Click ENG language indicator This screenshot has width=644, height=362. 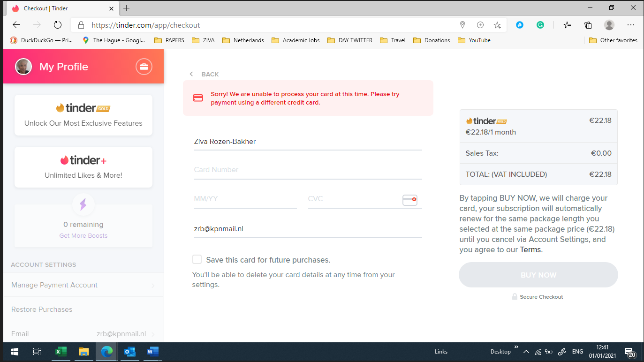click(x=577, y=352)
